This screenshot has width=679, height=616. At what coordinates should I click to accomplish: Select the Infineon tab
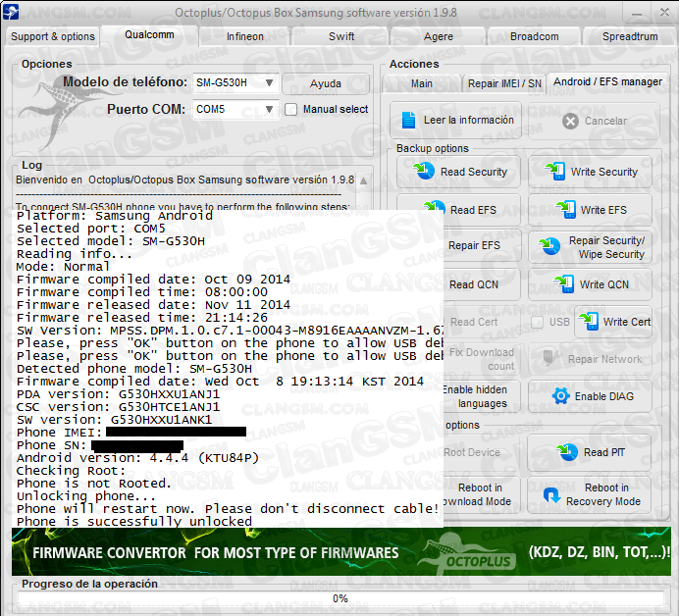tap(245, 37)
